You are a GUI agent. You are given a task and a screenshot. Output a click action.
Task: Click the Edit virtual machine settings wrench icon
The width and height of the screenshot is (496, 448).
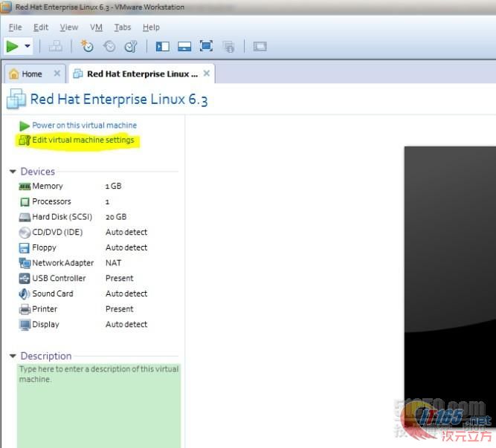(25, 140)
